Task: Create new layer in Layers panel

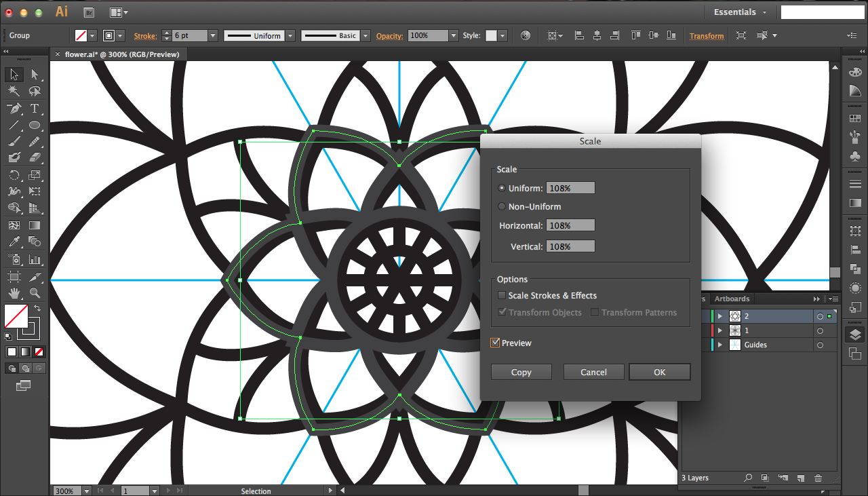Action: point(800,478)
